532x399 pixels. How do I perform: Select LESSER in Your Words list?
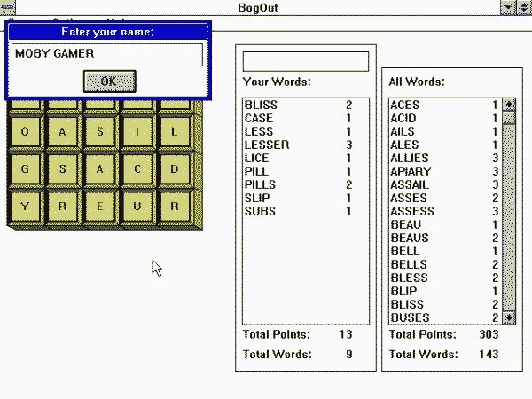coord(266,145)
